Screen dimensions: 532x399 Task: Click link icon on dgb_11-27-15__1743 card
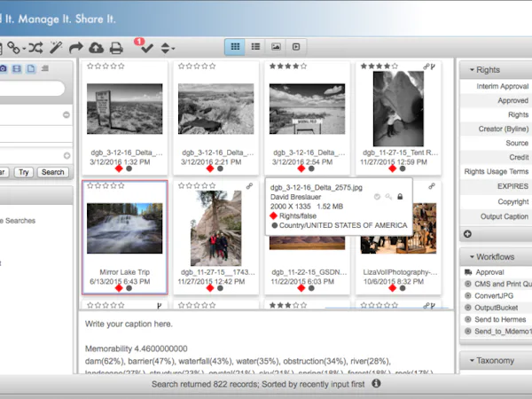click(249, 186)
